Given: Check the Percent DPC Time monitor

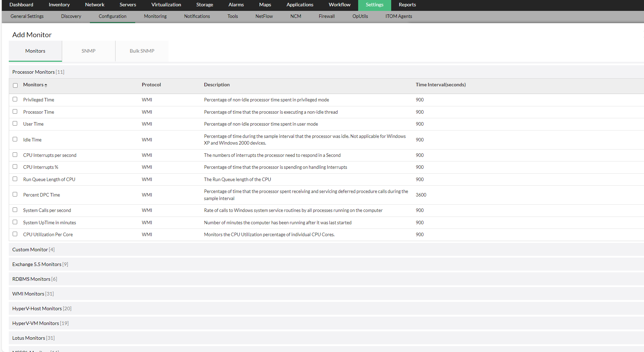Looking at the screenshot, I should (x=15, y=194).
